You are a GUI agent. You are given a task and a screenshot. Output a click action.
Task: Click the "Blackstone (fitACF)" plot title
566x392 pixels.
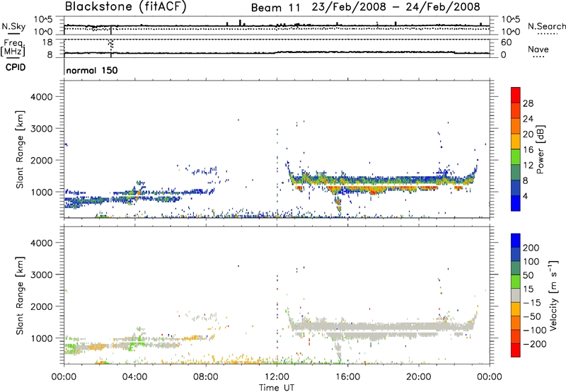126,6
